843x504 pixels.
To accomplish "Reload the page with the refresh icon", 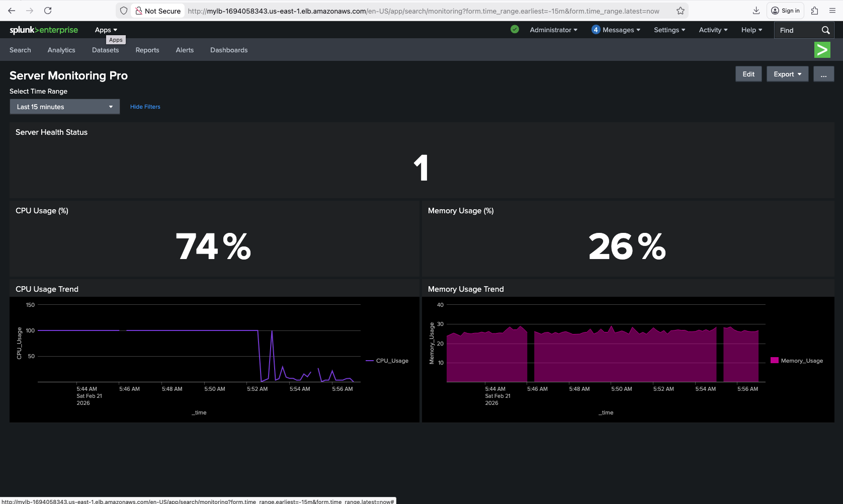I will pos(48,11).
